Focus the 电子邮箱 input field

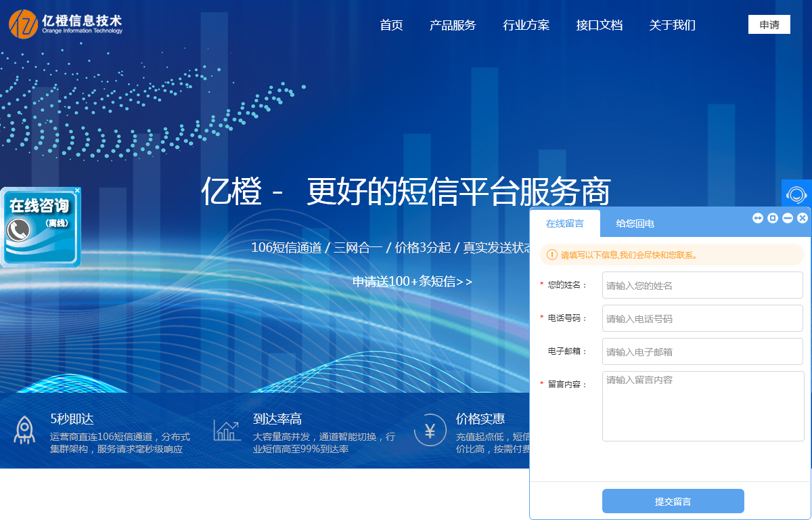pyautogui.click(x=702, y=351)
